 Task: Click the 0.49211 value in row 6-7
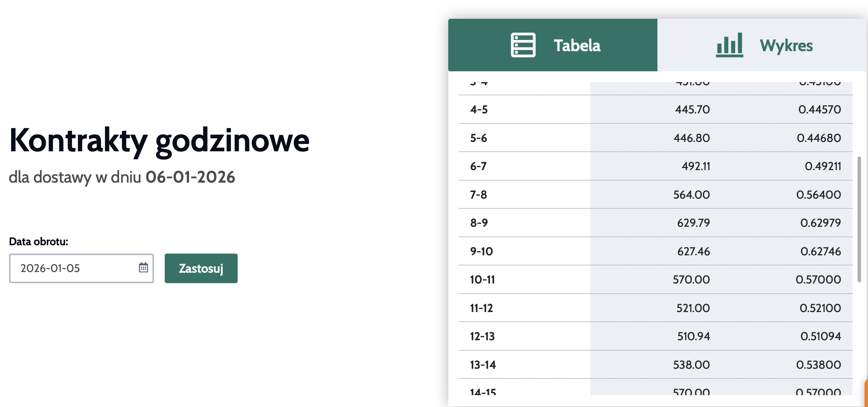pyautogui.click(x=823, y=166)
